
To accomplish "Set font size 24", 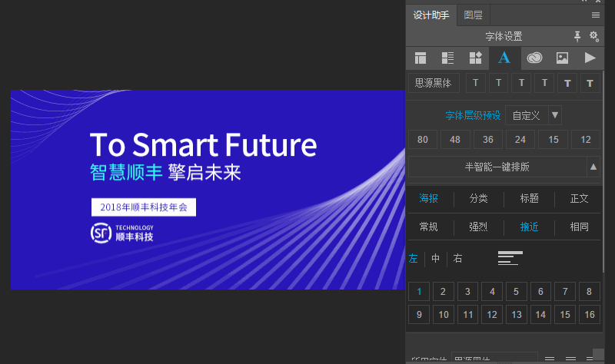I will coord(520,140).
